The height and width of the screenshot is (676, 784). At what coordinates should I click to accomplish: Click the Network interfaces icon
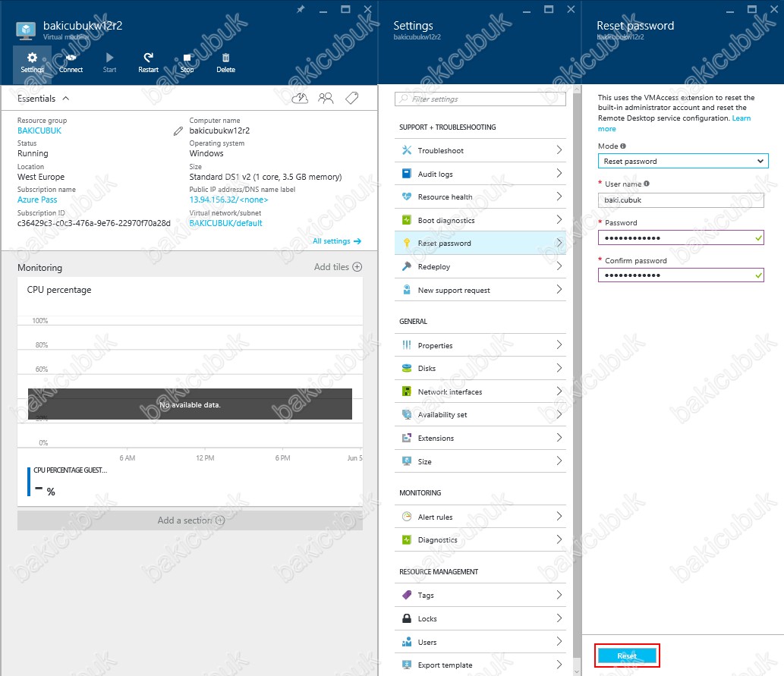[407, 391]
